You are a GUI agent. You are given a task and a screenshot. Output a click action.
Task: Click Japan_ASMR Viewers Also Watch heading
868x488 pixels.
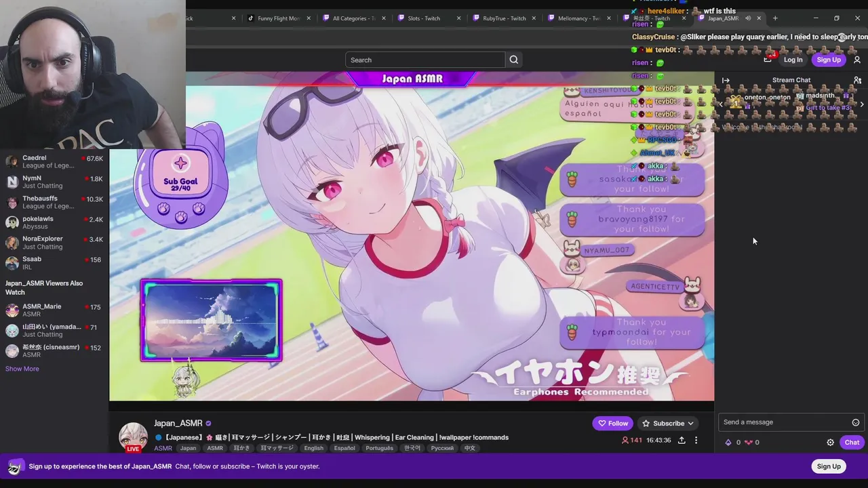click(x=44, y=287)
